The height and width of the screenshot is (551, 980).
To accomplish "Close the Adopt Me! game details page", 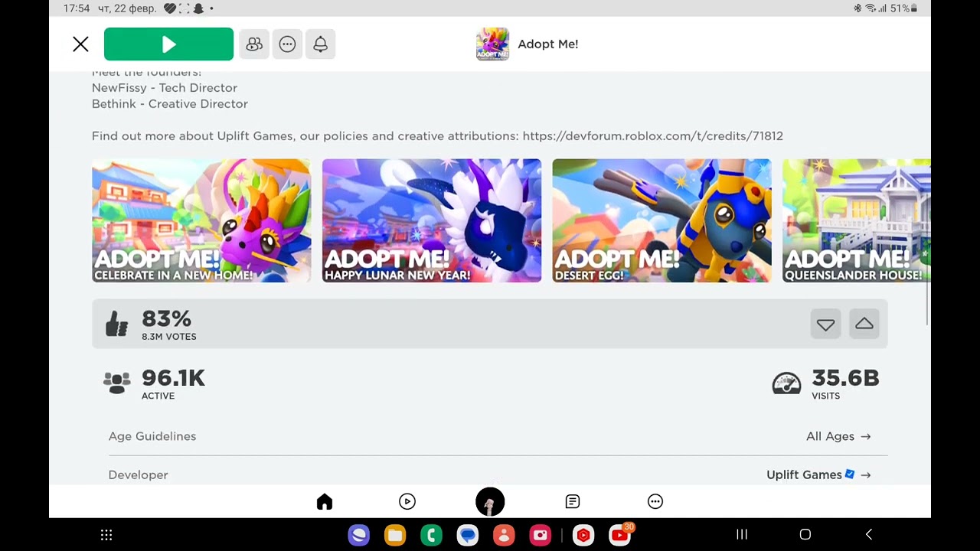I will [x=80, y=44].
